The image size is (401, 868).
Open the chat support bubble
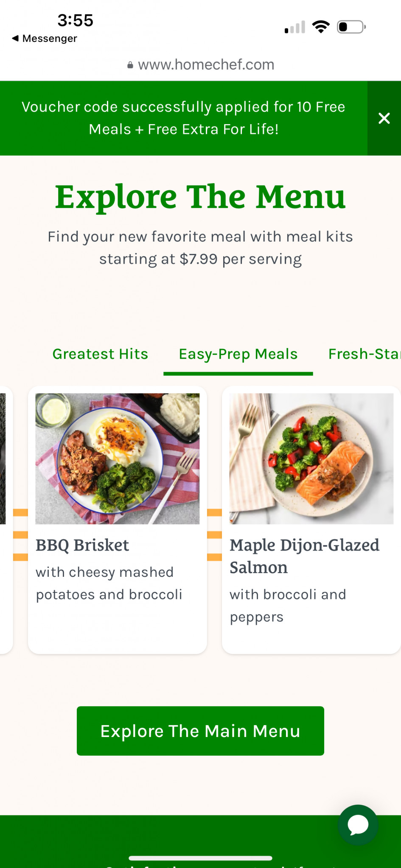click(358, 825)
